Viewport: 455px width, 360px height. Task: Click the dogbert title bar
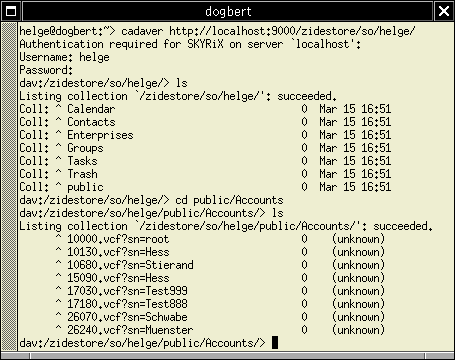tap(228, 11)
